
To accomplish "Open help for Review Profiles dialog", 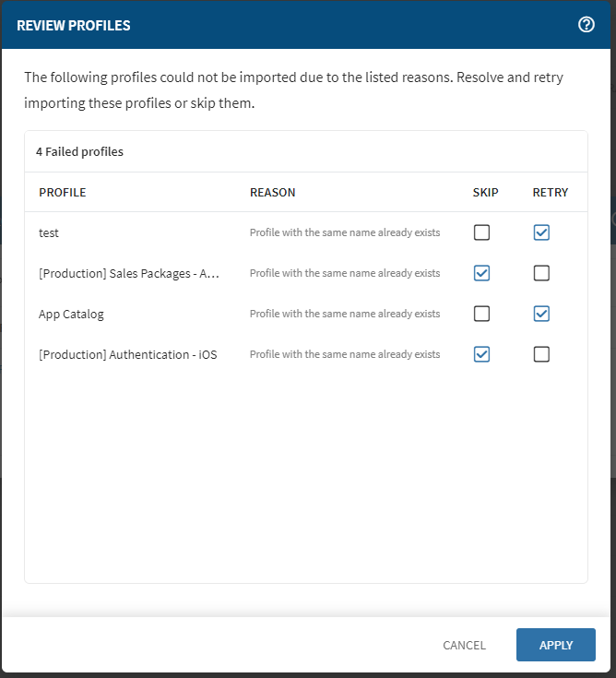I will coord(586,25).
